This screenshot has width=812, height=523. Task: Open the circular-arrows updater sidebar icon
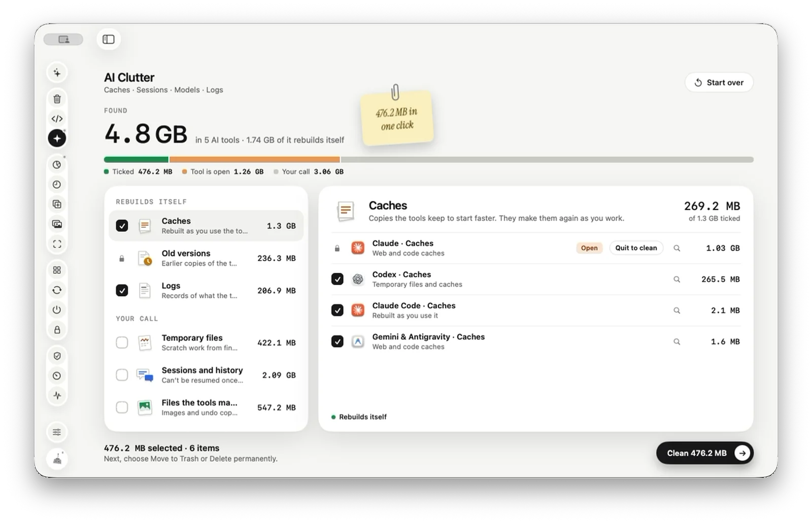57,290
